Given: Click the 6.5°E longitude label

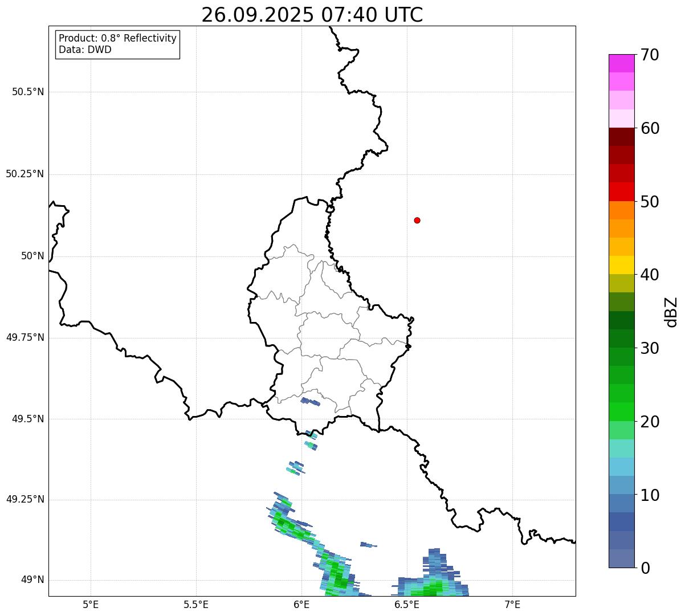Looking at the screenshot, I should coord(407,605).
